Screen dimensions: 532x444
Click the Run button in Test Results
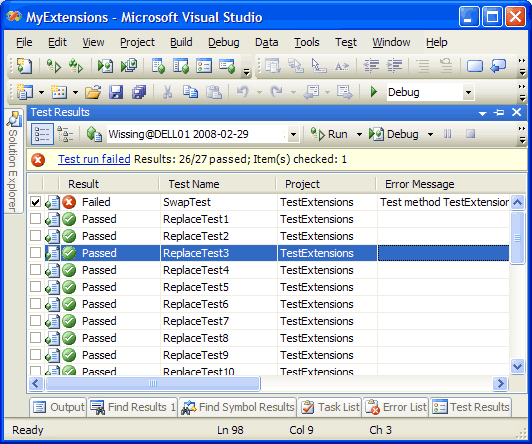(x=329, y=134)
